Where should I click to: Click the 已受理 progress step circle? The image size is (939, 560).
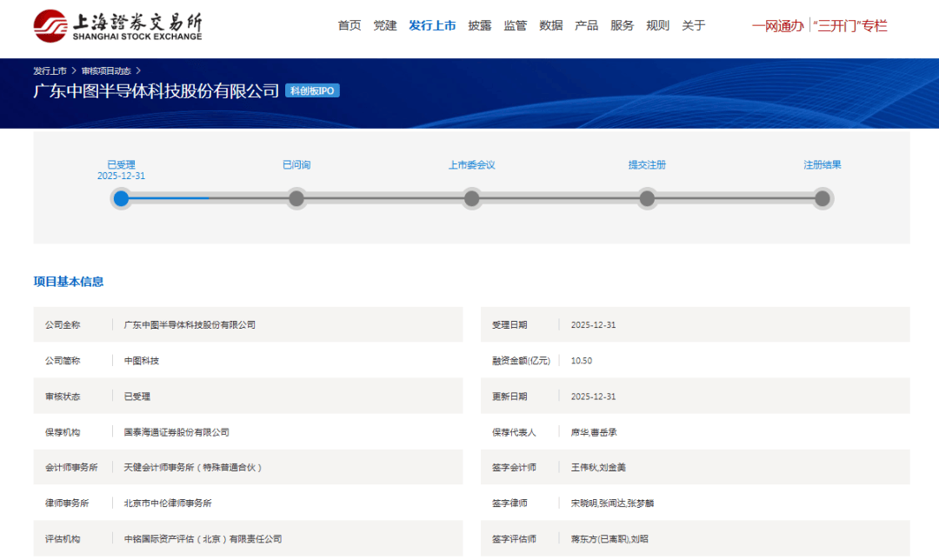pyautogui.click(x=122, y=198)
